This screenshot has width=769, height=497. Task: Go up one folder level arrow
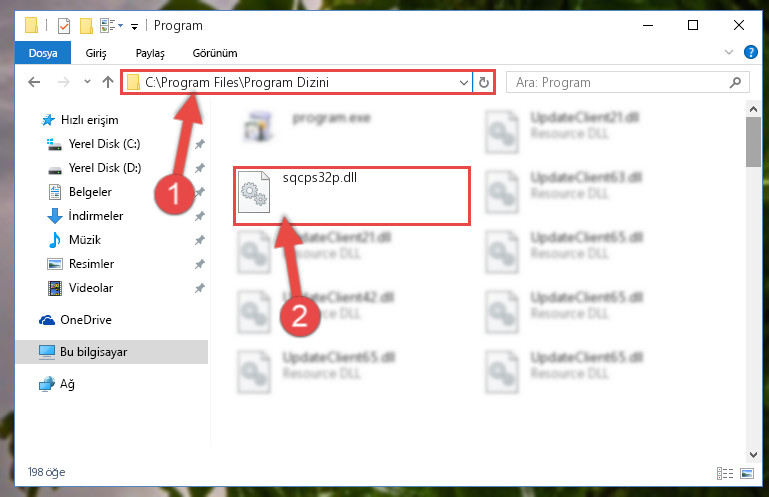[108, 82]
